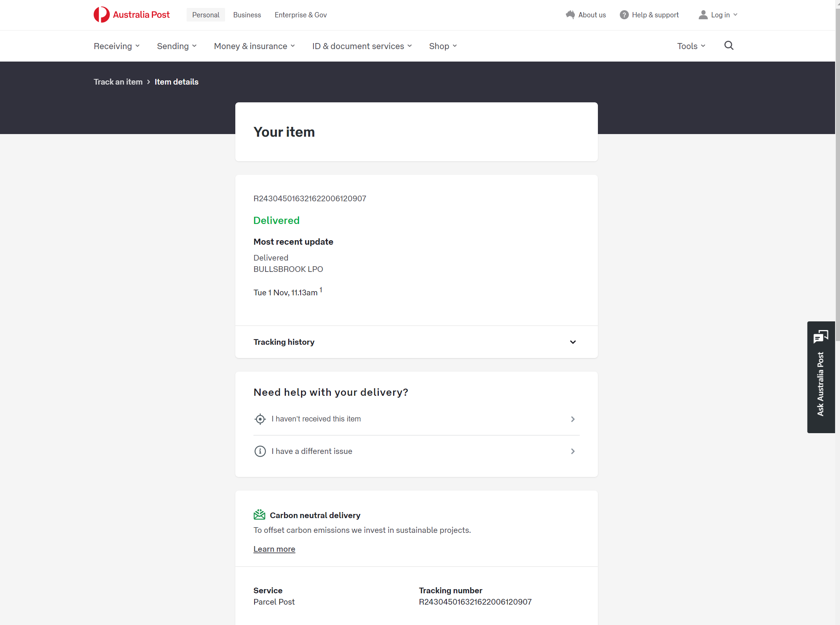Click the search magnifier icon
Image resolution: width=840 pixels, height=625 pixels.
coord(728,46)
